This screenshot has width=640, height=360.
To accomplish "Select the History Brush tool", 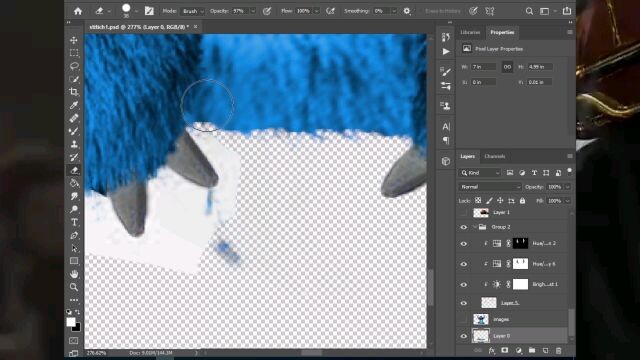I will point(74,158).
